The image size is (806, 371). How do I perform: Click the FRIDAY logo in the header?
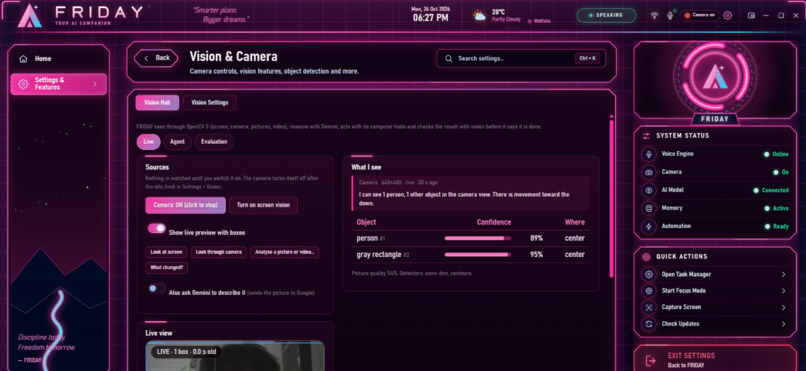(29, 16)
